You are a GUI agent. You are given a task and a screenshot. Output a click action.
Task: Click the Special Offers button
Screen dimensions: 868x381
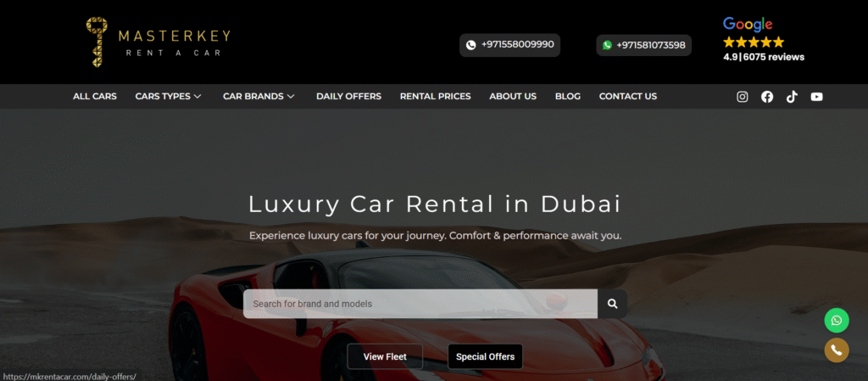(x=485, y=356)
